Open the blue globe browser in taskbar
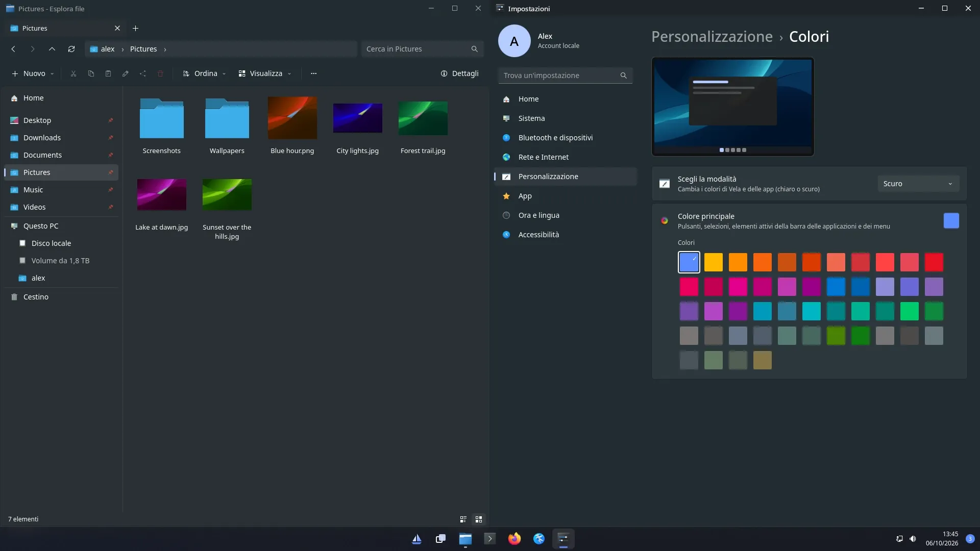 [x=539, y=539]
